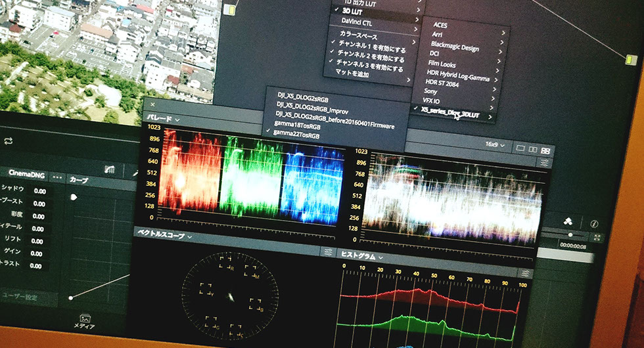Viewport: 644px width, 348px height.
Task: Open the Media page icon
Action: coord(85,318)
